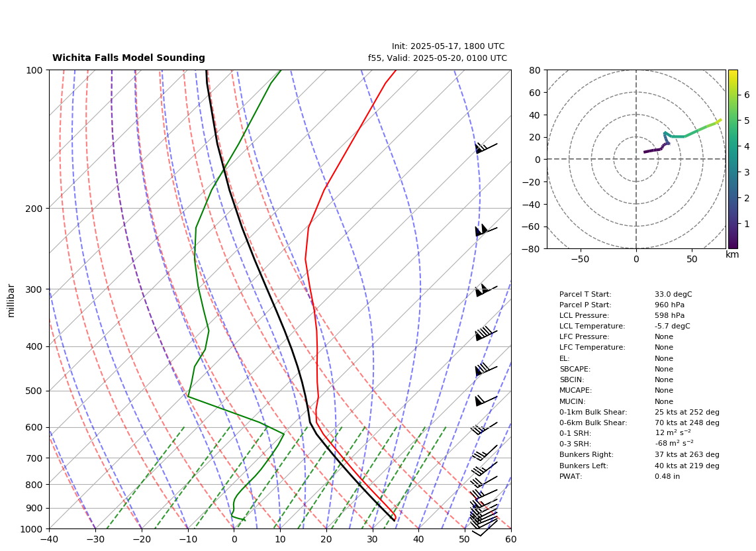This screenshot has width=756, height=551.
Task: Select the "Init: 2025-05-17, 1800 UTC" text
Action: click(448, 46)
